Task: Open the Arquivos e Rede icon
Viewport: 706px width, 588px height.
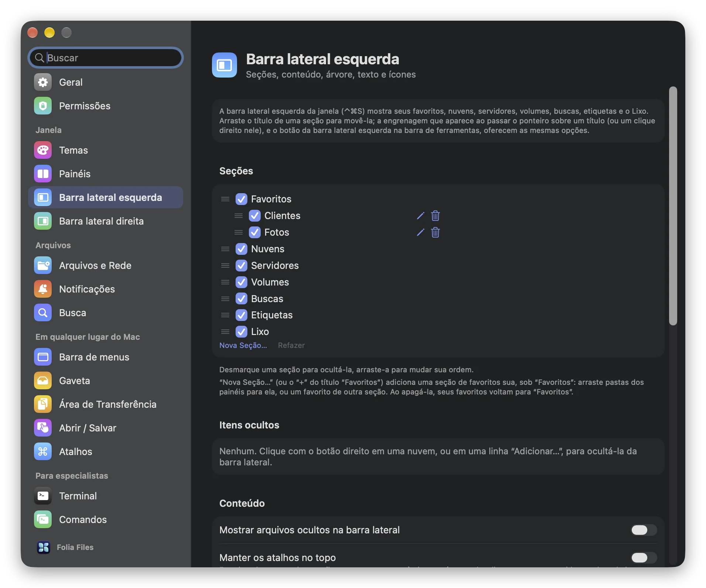Action: pyautogui.click(x=43, y=265)
